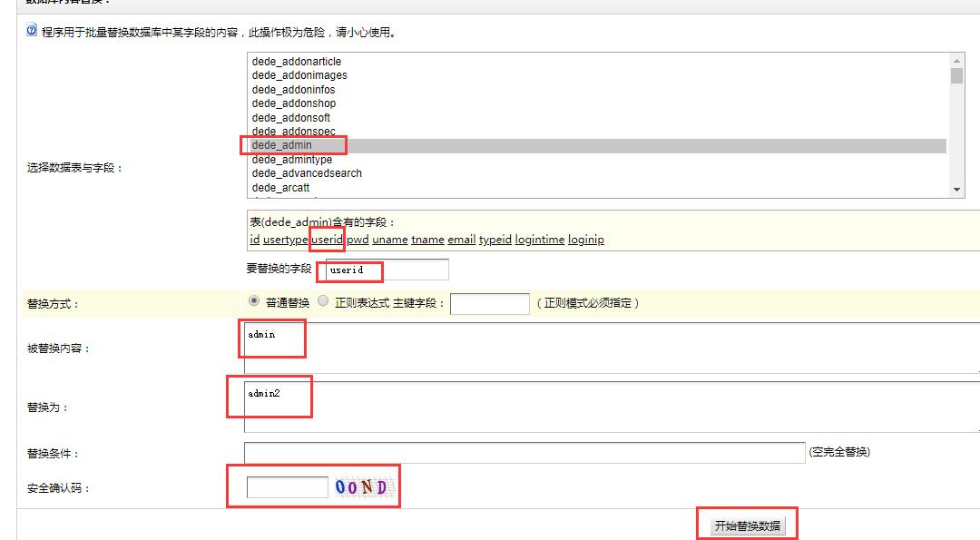Click the help question mark icon
The image size is (980, 540).
(x=32, y=31)
